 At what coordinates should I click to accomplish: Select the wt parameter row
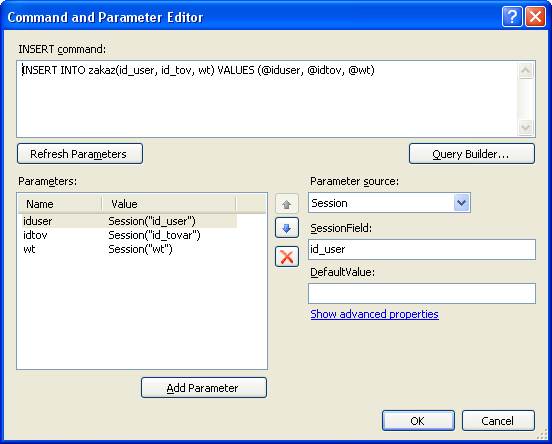pos(127,249)
